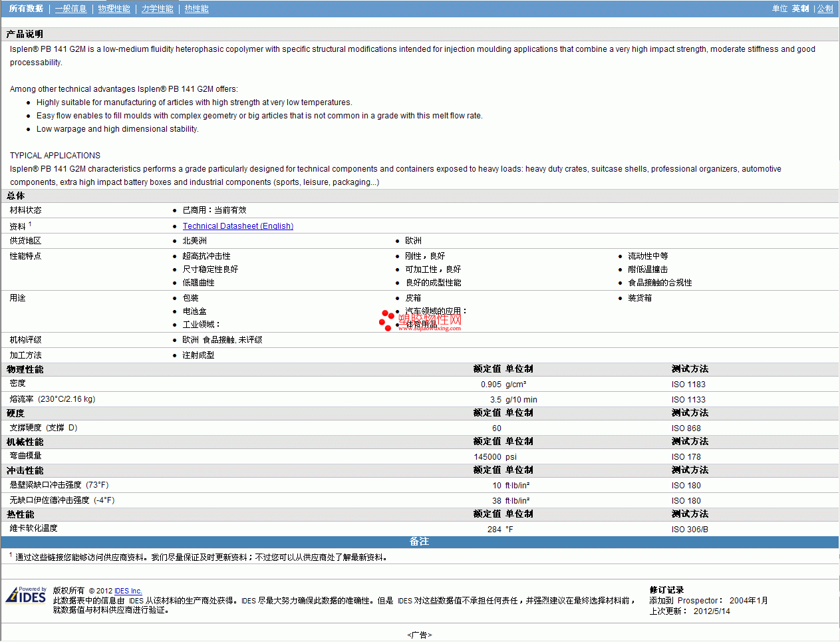Click the 用途 row label
This screenshot has height=642, width=840.
17,298
